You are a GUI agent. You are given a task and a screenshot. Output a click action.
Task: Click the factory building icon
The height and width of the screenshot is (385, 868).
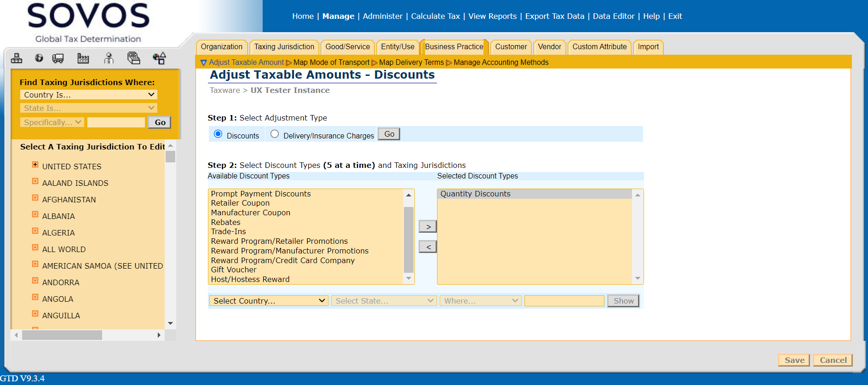(83, 58)
